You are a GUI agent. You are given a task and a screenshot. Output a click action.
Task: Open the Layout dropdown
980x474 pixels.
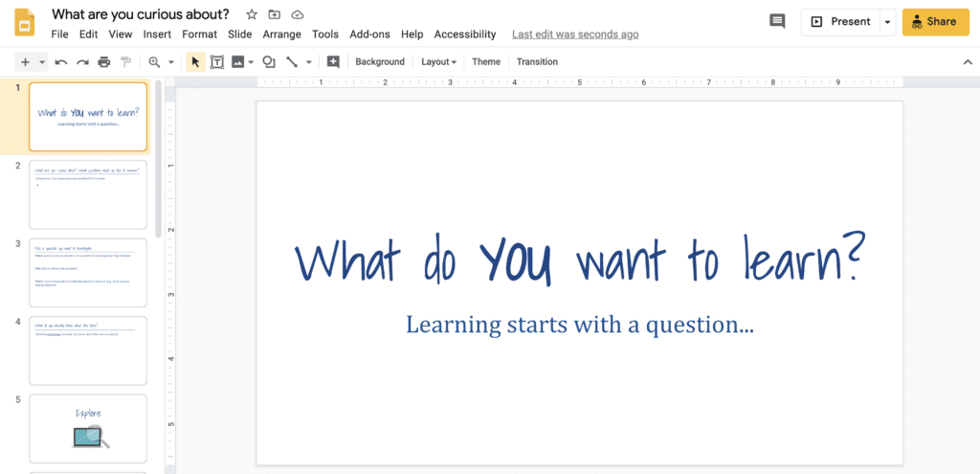click(438, 62)
